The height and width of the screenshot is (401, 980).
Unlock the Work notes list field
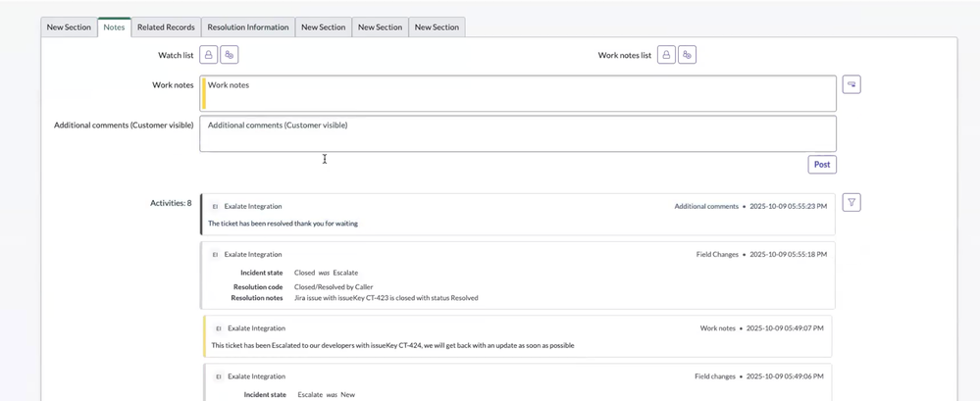[x=666, y=55]
